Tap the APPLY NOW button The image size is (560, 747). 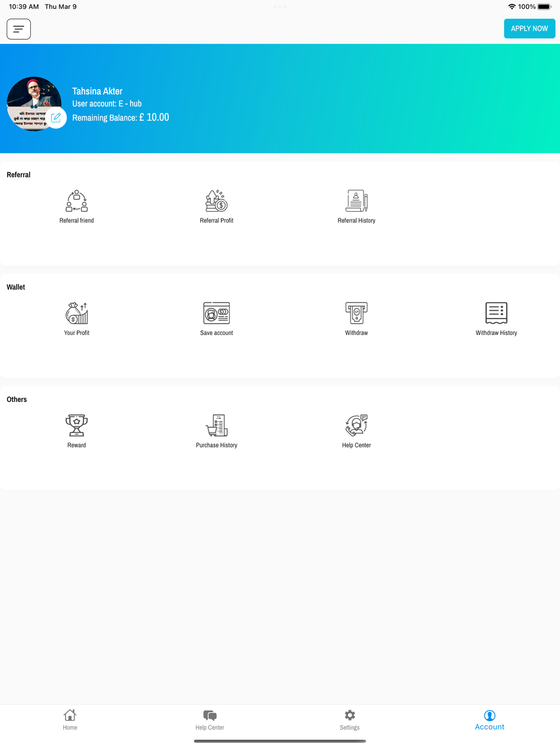point(529,29)
